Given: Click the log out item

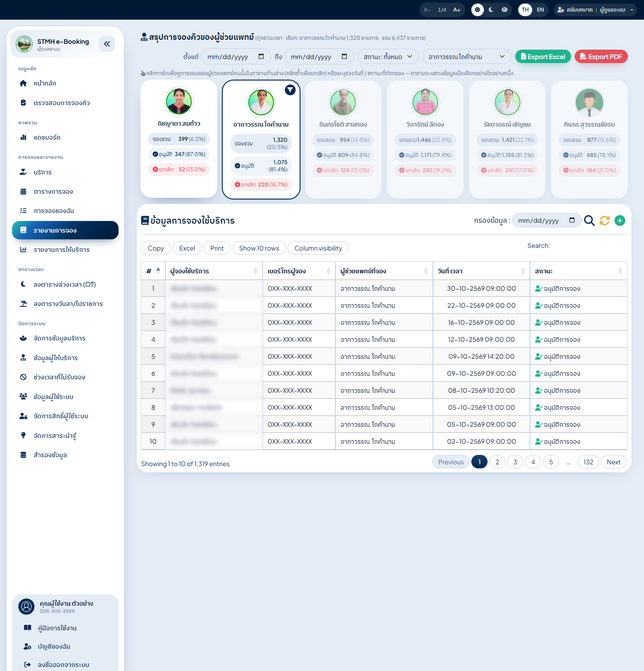Looking at the screenshot, I should (x=65, y=665).
